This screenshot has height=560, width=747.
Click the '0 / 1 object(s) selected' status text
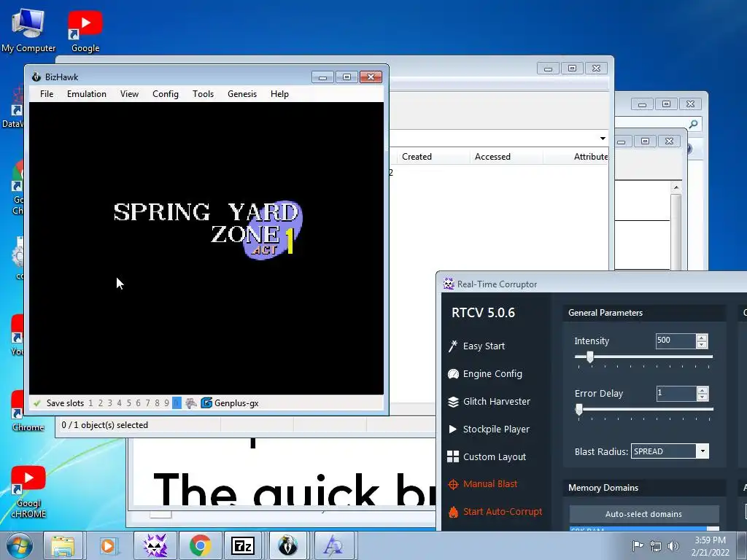104,425
